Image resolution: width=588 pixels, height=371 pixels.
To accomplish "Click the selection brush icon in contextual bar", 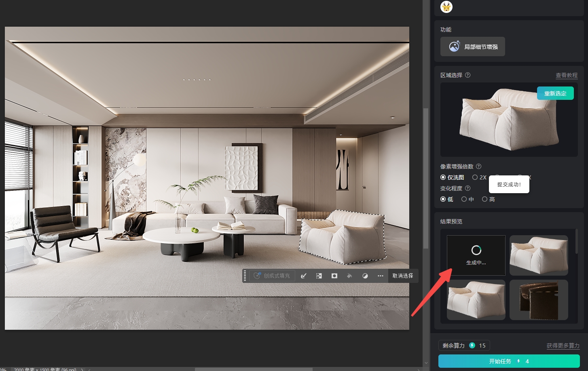I will pos(304,276).
